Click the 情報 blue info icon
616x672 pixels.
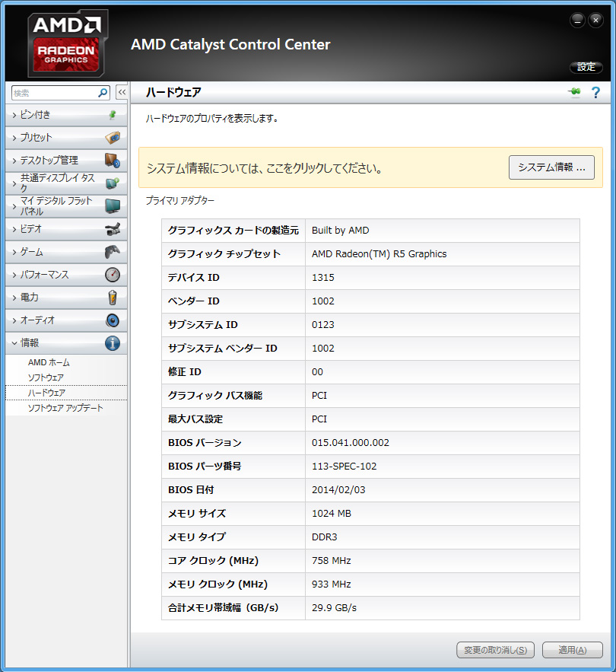point(113,343)
